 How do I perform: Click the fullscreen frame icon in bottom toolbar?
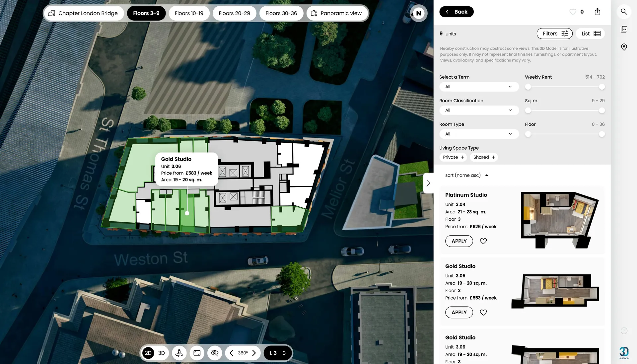pyautogui.click(x=197, y=353)
